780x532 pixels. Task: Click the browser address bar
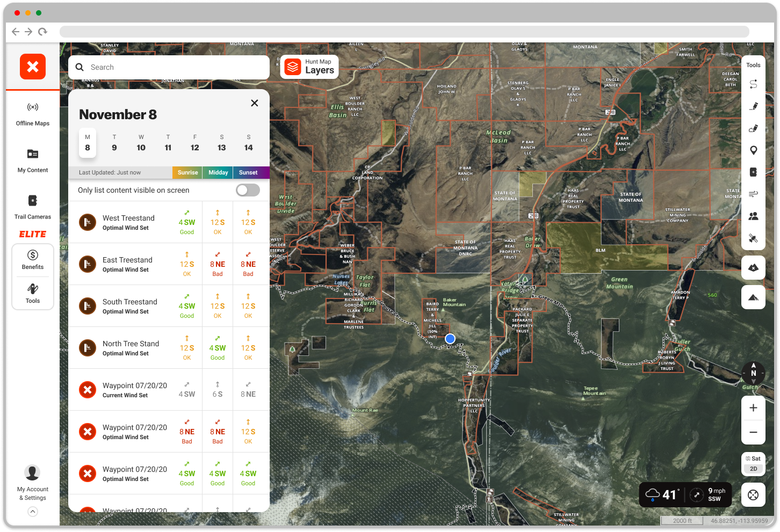click(404, 32)
